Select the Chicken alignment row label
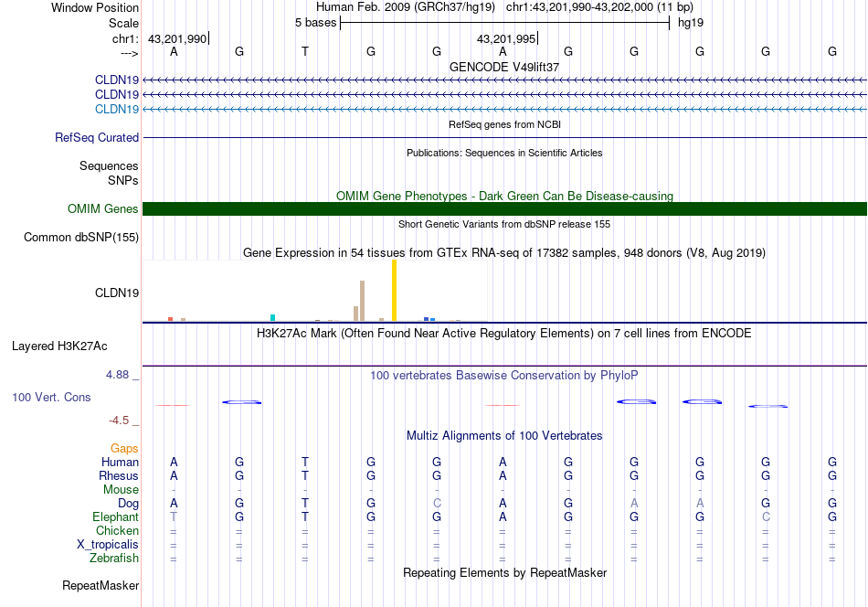The height and width of the screenshot is (607, 868). (117, 530)
